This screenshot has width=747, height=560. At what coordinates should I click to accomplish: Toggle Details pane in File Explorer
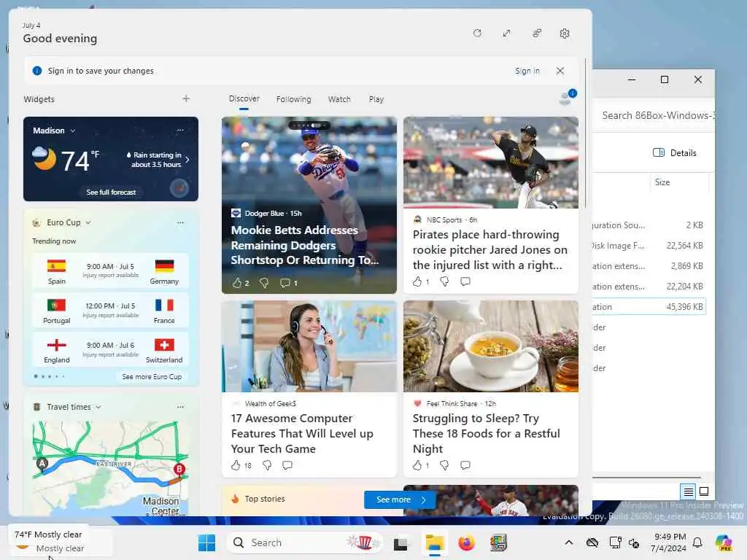click(674, 153)
